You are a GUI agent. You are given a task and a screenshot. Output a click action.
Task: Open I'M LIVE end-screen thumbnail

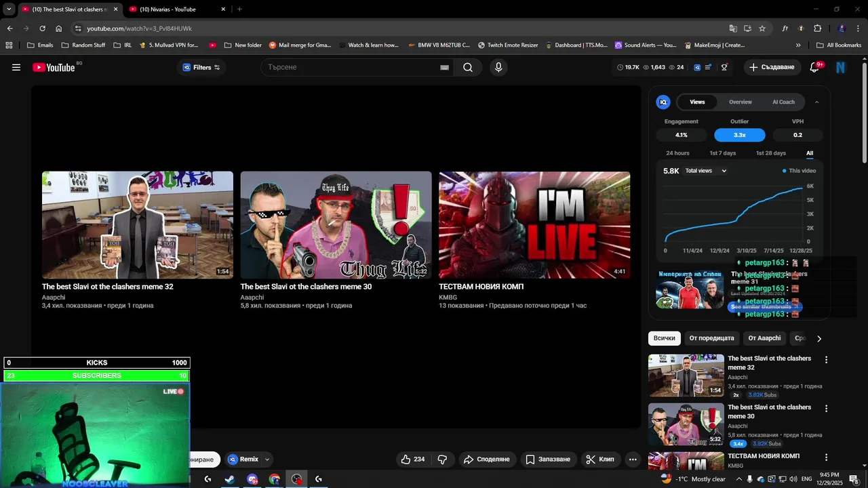(x=534, y=225)
